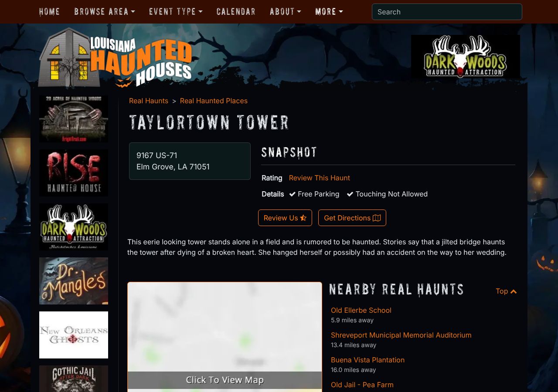Open the Real Haunted Places breadcrumb link
The image size is (558, 392).
click(x=214, y=101)
